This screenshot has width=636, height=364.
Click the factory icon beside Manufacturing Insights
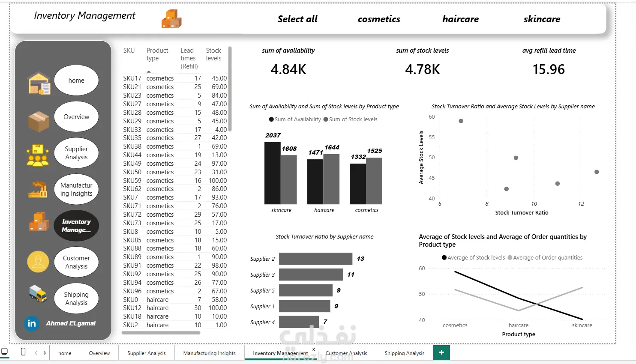coord(38,189)
